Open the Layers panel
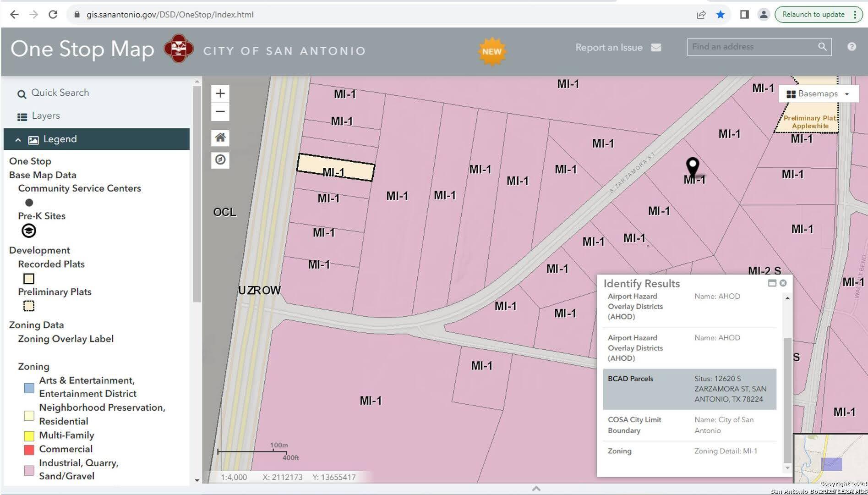Viewport: 868px width, 495px height. pos(45,116)
